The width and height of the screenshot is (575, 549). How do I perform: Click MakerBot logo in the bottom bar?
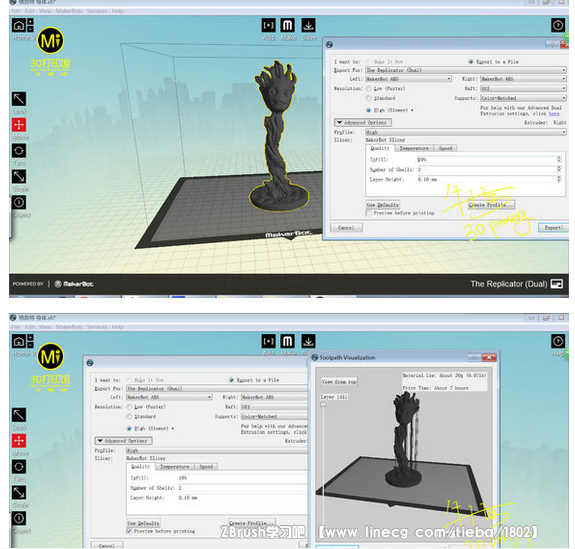click(74, 284)
